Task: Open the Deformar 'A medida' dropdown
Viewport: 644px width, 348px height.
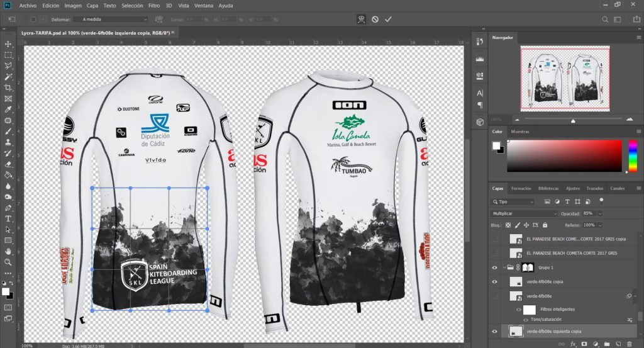Action: tap(111, 20)
